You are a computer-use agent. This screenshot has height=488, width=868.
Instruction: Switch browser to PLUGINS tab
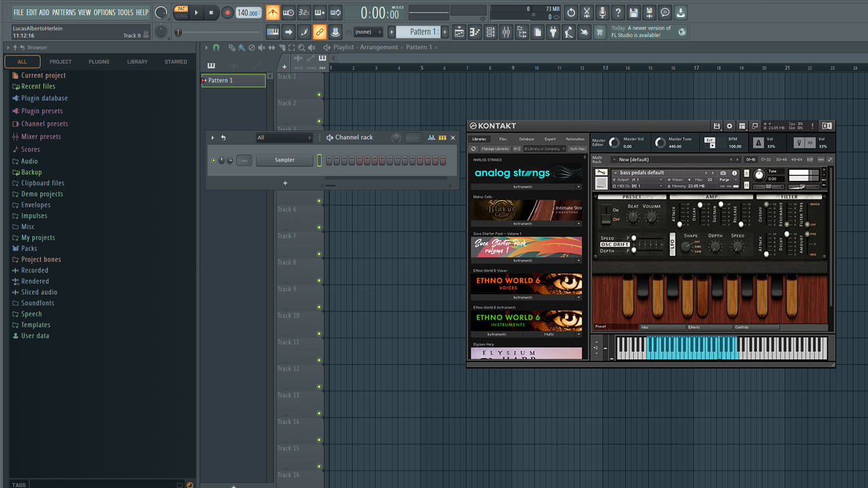(x=99, y=62)
